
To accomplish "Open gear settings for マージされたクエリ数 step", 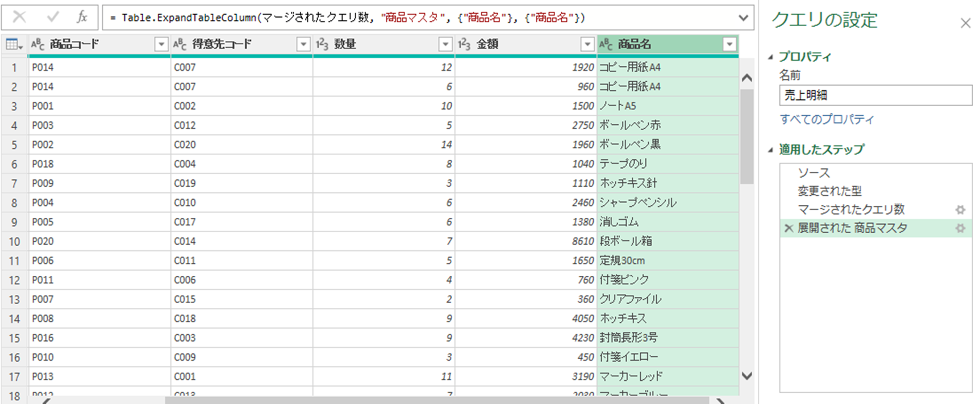I will [x=960, y=210].
